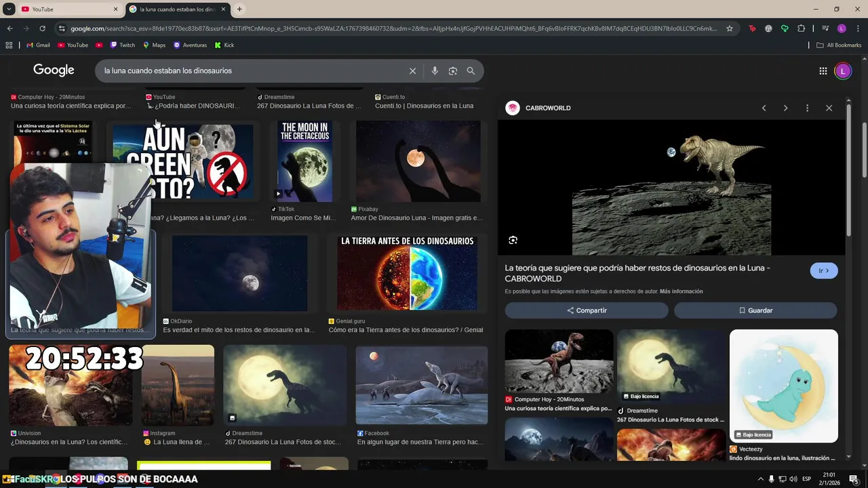Open the Twitch bookmark
868x488 pixels.
pyautogui.click(x=121, y=45)
